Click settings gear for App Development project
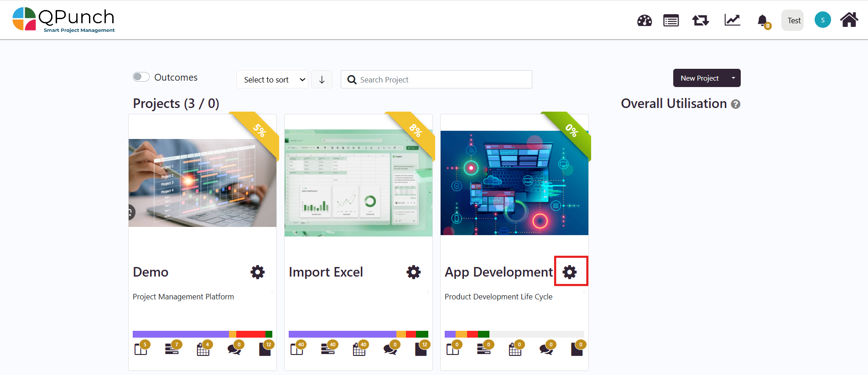This screenshot has height=375, width=868. (570, 272)
